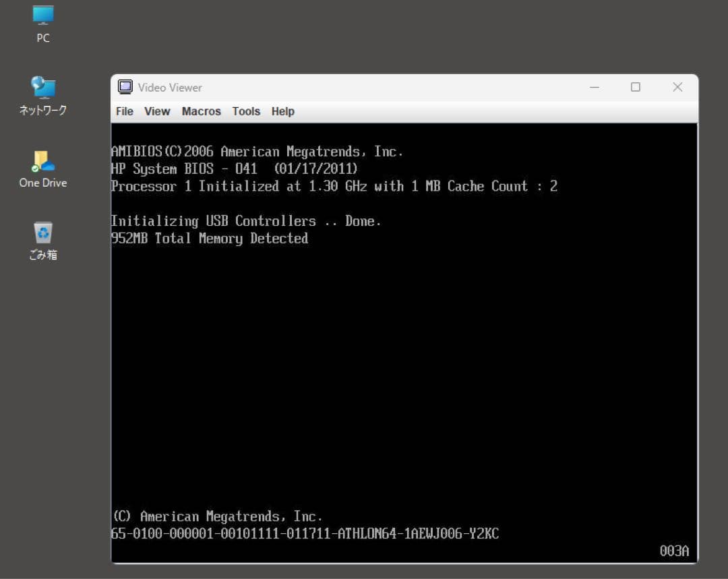Image resolution: width=728 pixels, height=579 pixels.
Task: Open the Macros menu
Action: pyautogui.click(x=201, y=111)
